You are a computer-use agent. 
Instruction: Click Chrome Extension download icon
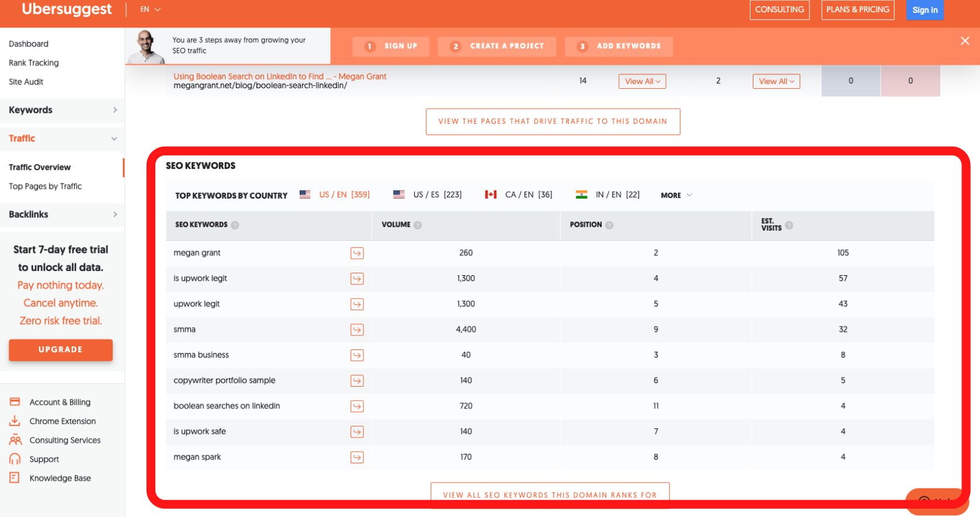coord(15,421)
